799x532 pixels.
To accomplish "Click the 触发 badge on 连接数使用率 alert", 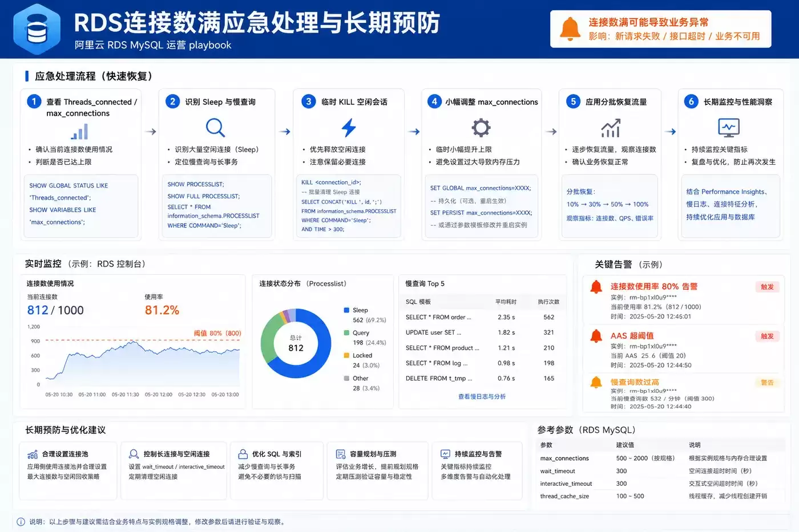I will pyautogui.click(x=767, y=287).
